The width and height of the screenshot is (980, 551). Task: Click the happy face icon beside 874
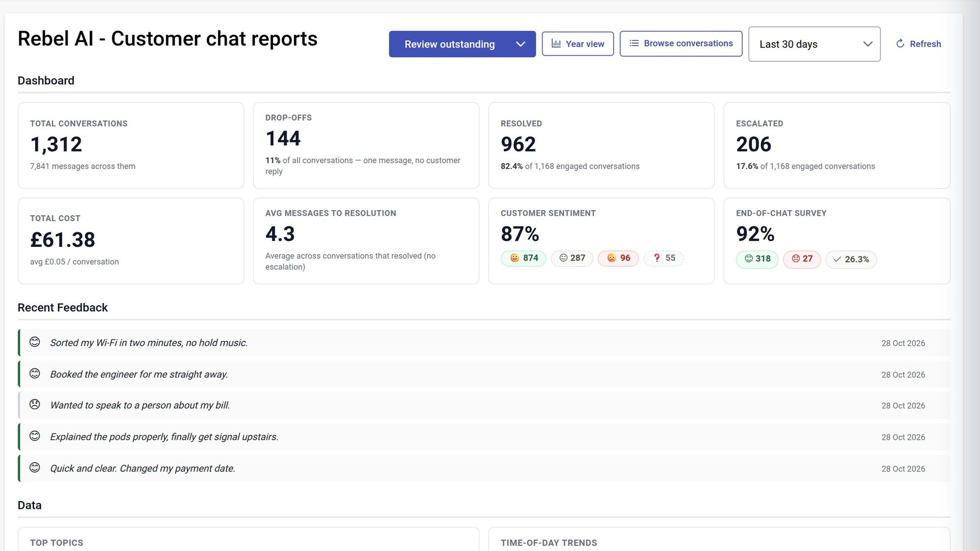514,258
